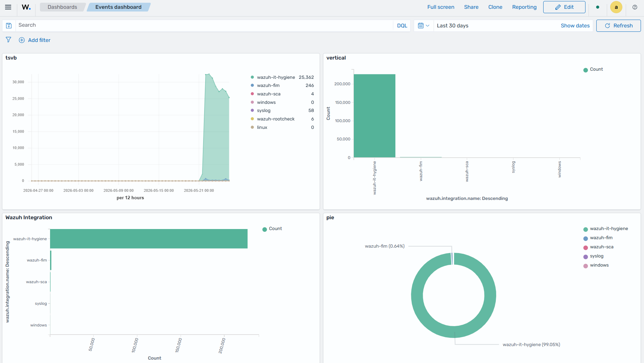644x363 pixels.
Task: Click the Wazuh logo home icon
Action: pos(26,7)
